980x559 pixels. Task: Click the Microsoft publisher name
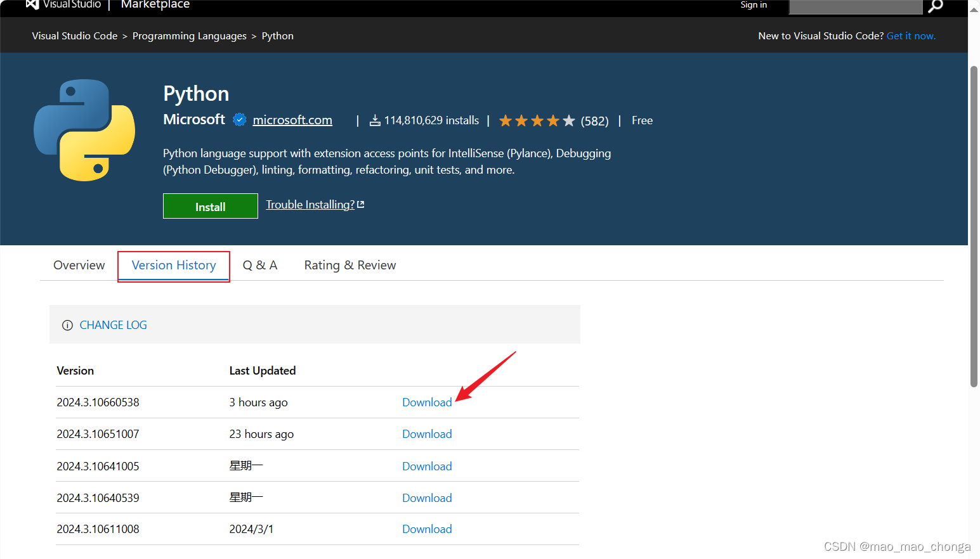point(194,119)
